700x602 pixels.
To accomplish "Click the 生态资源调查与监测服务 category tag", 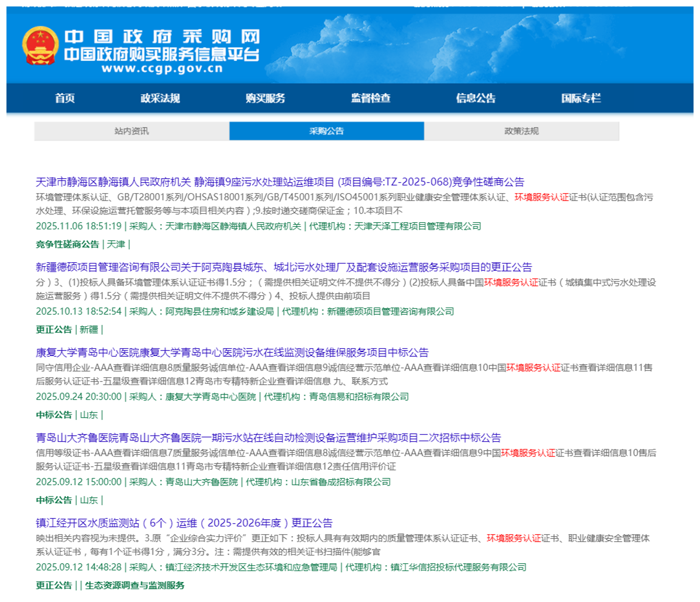I will pyautogui.click(x=134, y=585).
